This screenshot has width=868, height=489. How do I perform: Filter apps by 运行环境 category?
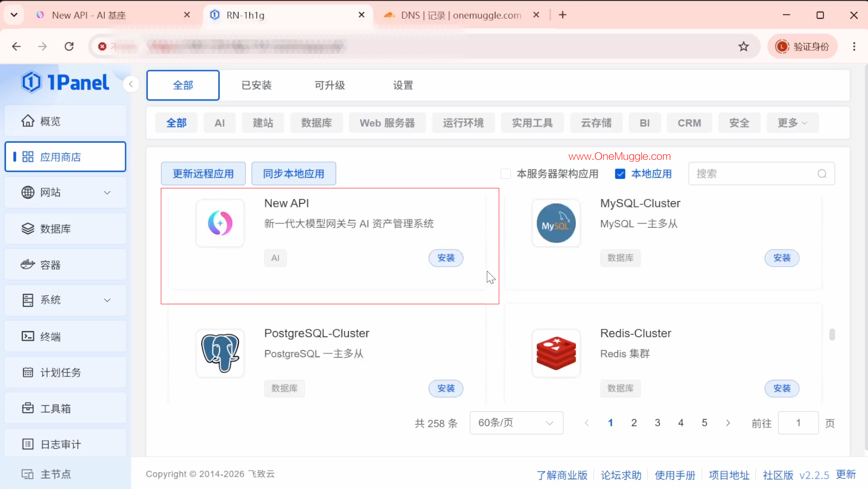point(463,123)
